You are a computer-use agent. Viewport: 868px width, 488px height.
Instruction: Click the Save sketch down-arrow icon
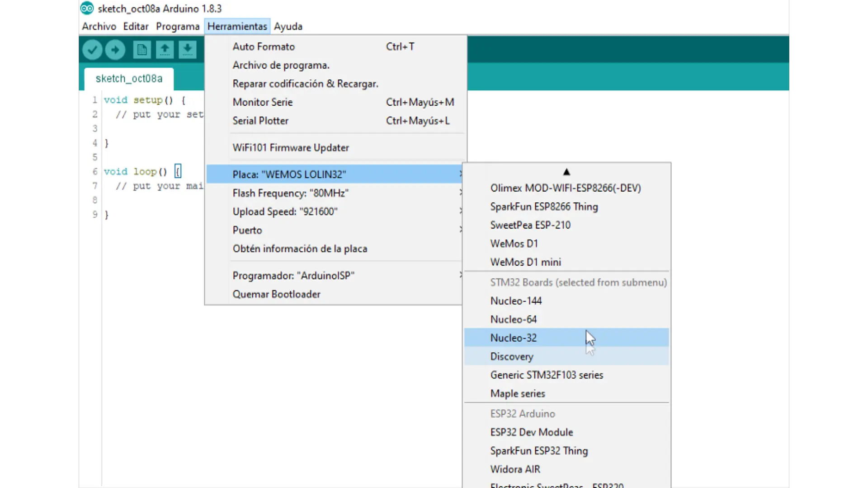pos(187,50)
